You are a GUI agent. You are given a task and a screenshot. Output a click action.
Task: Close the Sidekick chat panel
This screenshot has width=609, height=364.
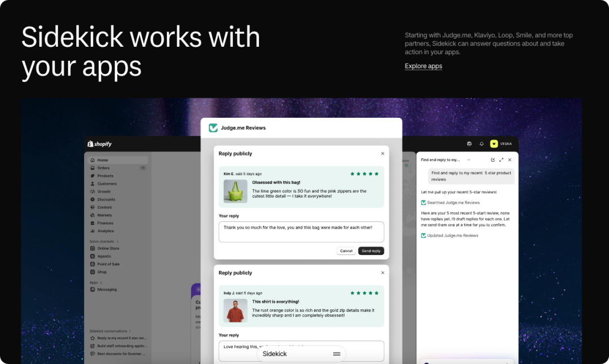(510, 160)
